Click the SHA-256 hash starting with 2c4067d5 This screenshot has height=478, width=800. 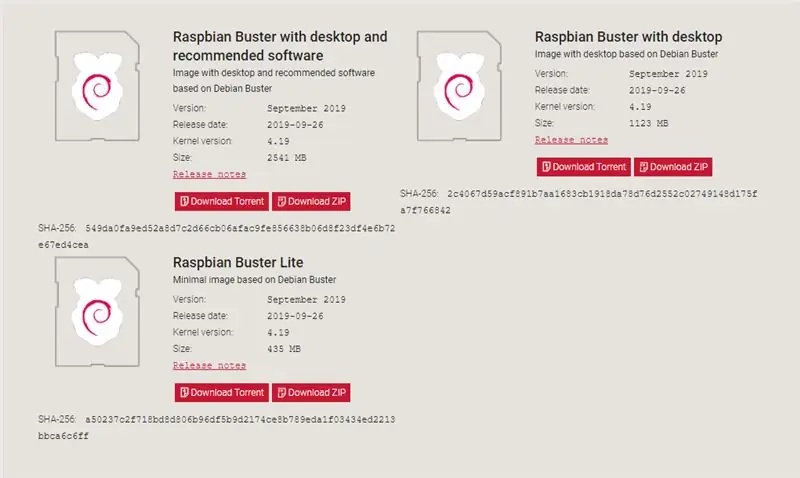(579, 202)
